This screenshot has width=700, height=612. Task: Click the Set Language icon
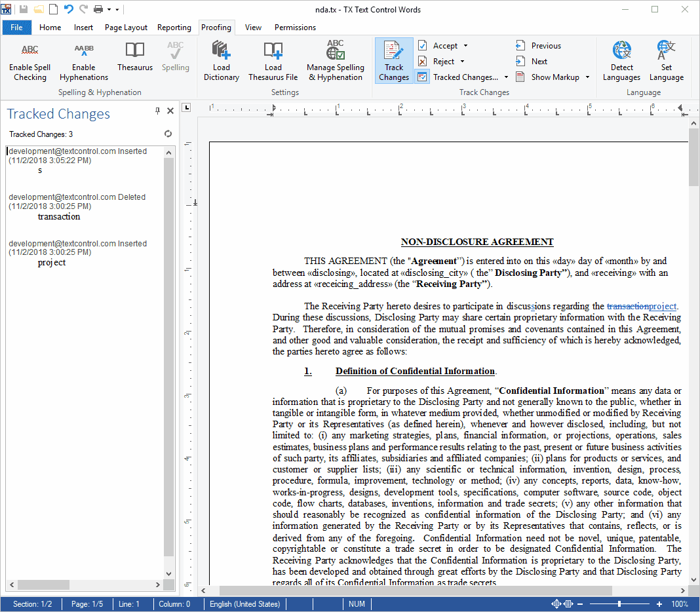pos(666,51)
